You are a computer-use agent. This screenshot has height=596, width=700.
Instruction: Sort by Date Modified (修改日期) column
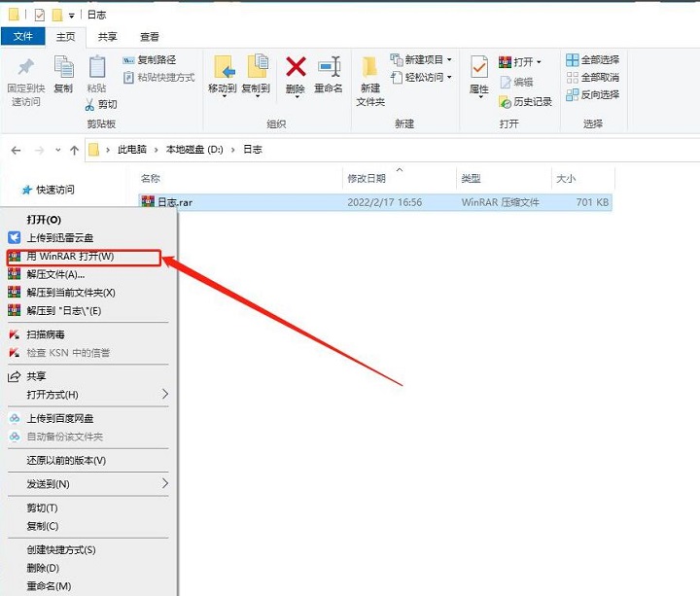(400, 179)
